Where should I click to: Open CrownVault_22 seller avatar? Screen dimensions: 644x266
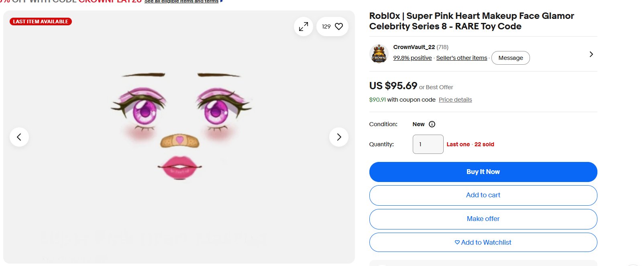(x=379, y=54)
